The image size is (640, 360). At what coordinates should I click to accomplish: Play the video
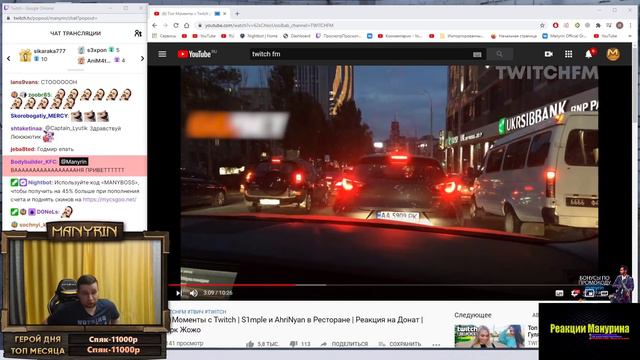click(x=178, y=293)
